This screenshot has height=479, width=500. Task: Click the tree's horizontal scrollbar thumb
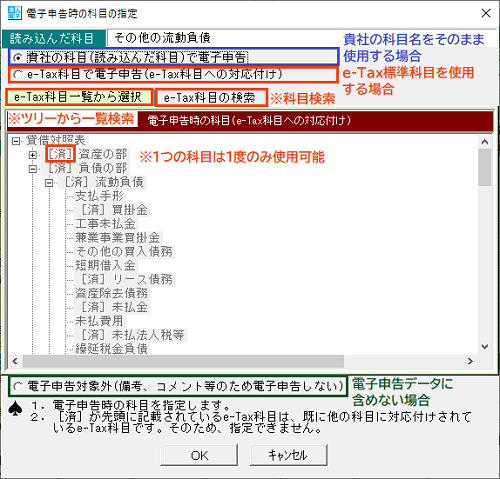[183, 361]
